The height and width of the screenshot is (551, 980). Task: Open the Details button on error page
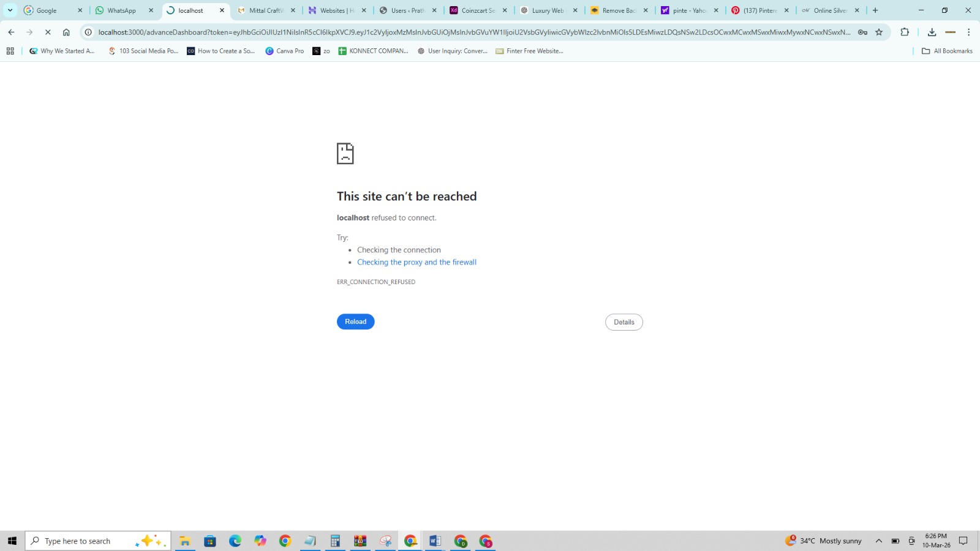pyautogui.click(x=624, y=323)
